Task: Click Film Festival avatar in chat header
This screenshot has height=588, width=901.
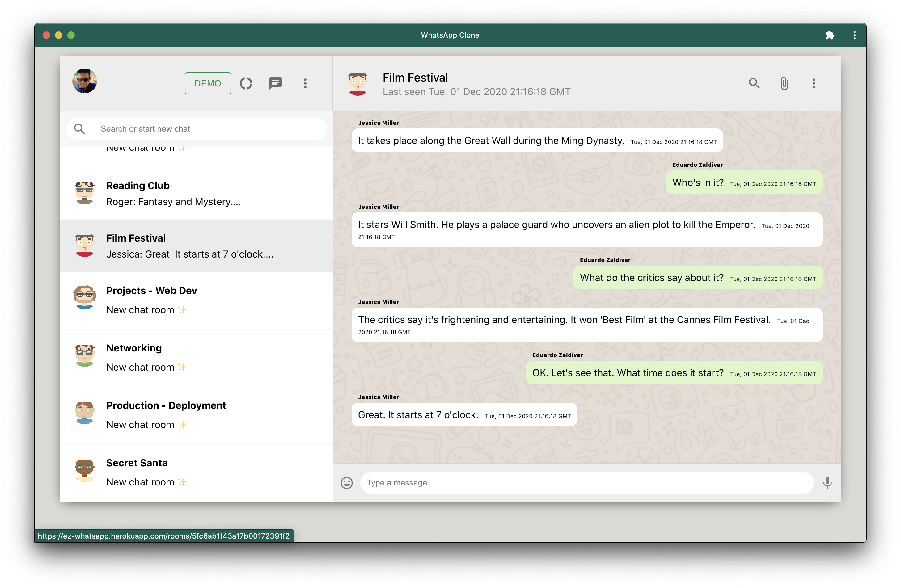Action: (357, 84)
